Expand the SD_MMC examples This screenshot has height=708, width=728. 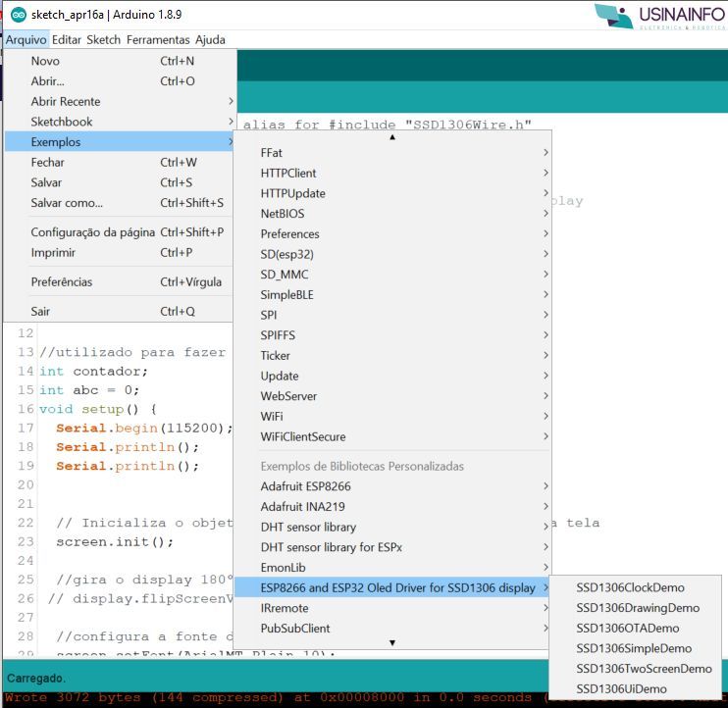point(392,275)
